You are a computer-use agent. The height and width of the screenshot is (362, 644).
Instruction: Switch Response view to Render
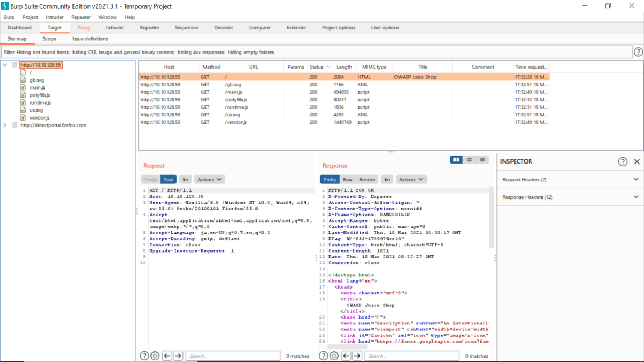coord(367,180)
